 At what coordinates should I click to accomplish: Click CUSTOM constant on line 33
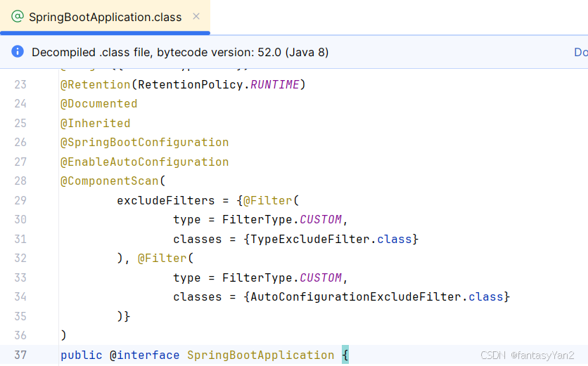point(320,277)
